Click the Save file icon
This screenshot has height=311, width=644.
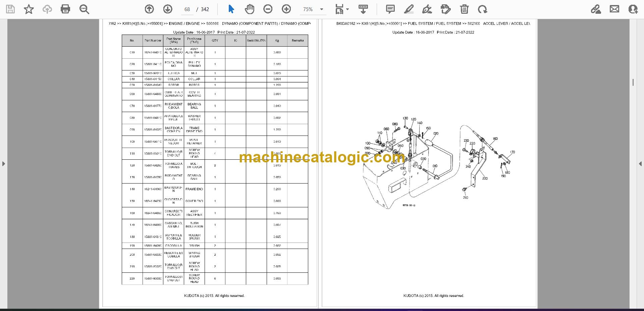pyautogui.click(x=10, y=9)
